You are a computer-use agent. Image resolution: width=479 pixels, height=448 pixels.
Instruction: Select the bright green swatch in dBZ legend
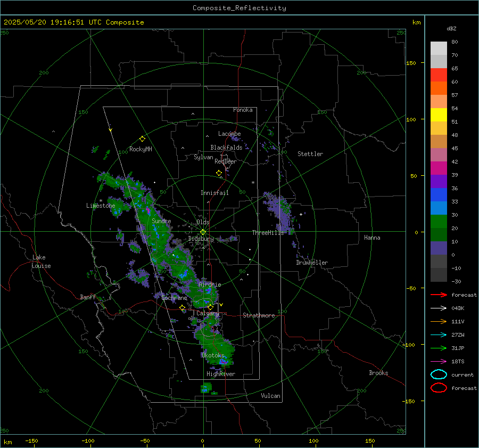pyautogui.click(x=439, y=222)
